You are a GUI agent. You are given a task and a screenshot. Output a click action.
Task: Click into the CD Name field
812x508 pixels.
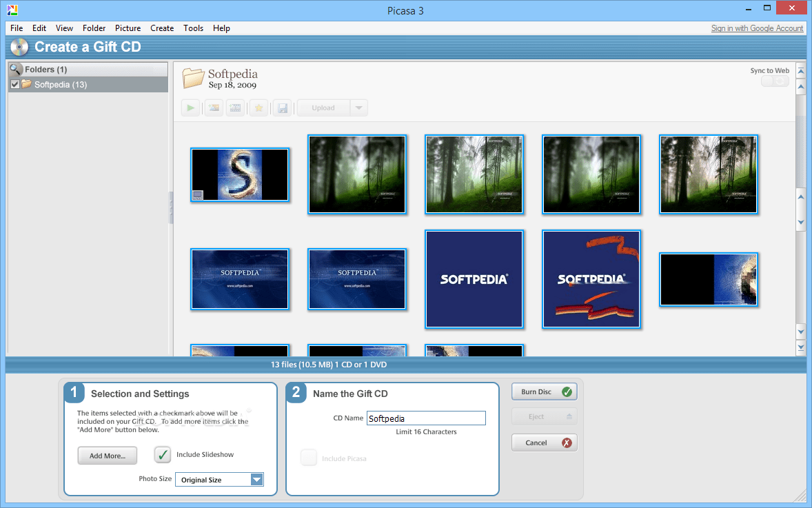pos(426,418)
